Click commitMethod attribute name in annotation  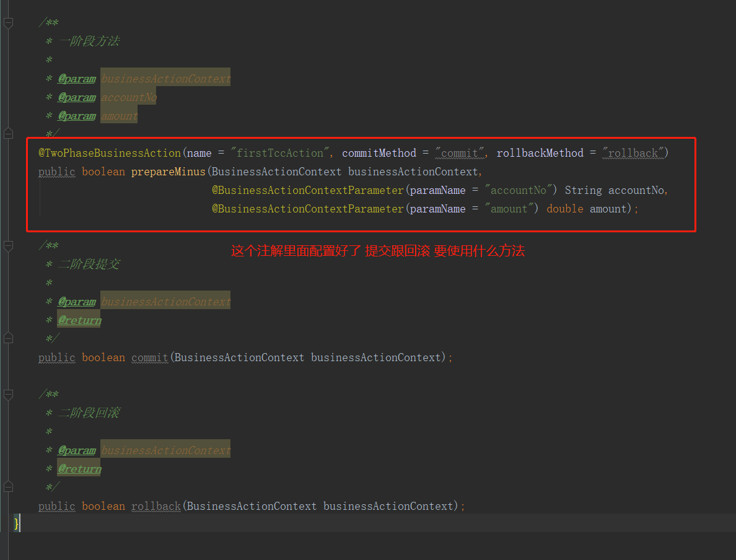[379, 153]
